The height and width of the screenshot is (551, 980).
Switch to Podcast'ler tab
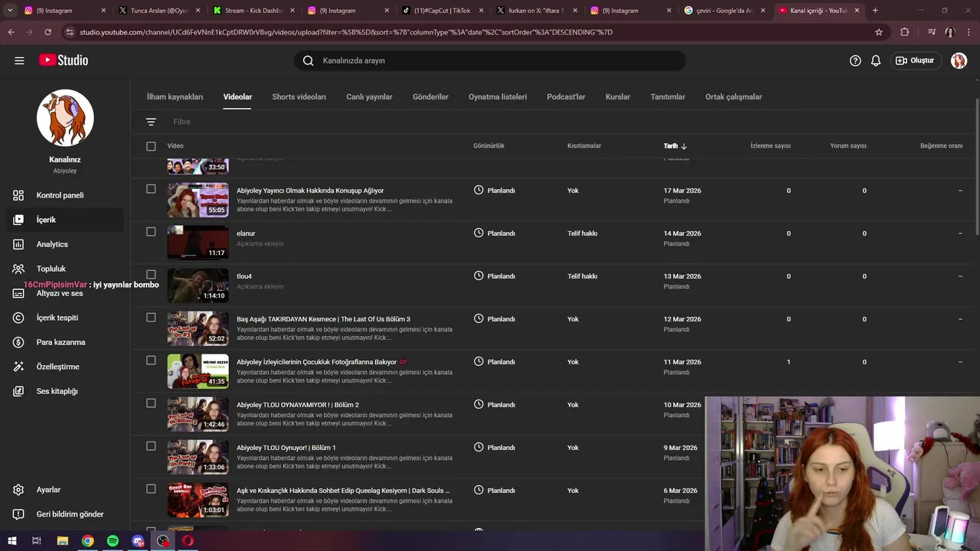[566, 97]
